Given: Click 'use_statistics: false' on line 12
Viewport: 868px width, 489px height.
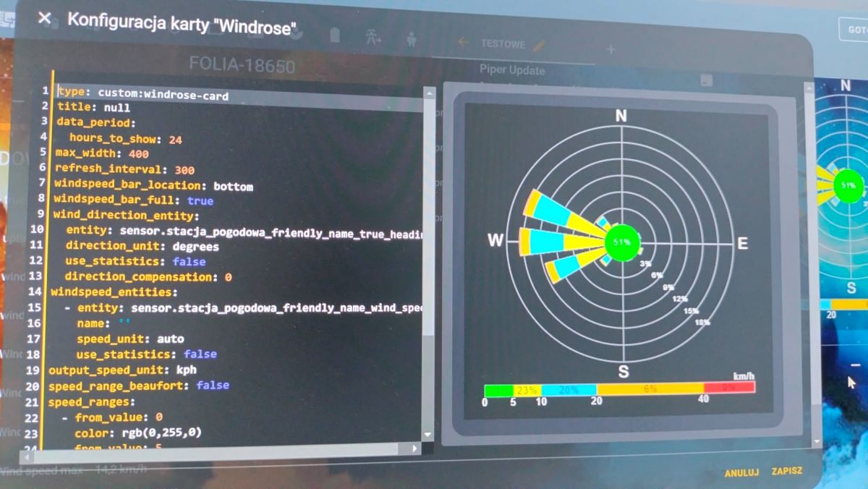Looking at the screenshot, I should 135,261.
